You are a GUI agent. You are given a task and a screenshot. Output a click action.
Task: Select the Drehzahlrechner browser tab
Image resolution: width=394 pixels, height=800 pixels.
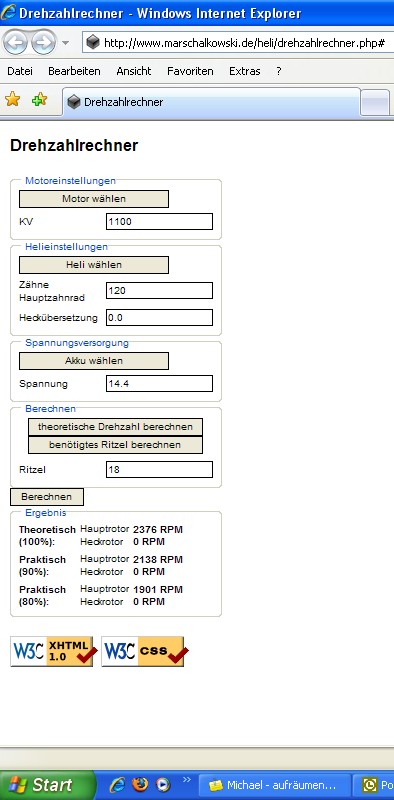pos(211,102)
